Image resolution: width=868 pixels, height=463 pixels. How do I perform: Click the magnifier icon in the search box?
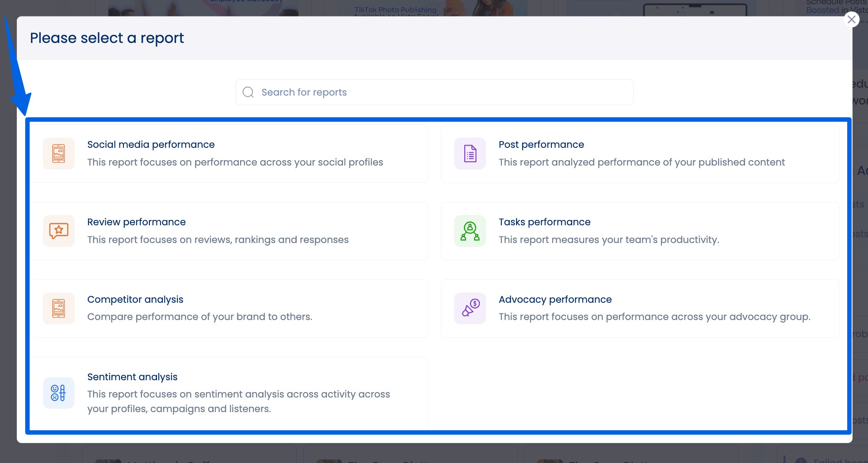(x=249, y=92)
